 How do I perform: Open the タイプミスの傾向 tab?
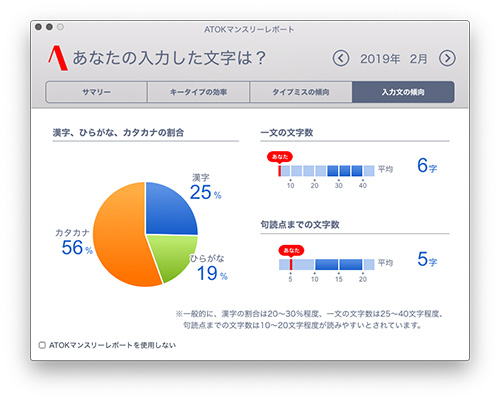tap(301, 92)
